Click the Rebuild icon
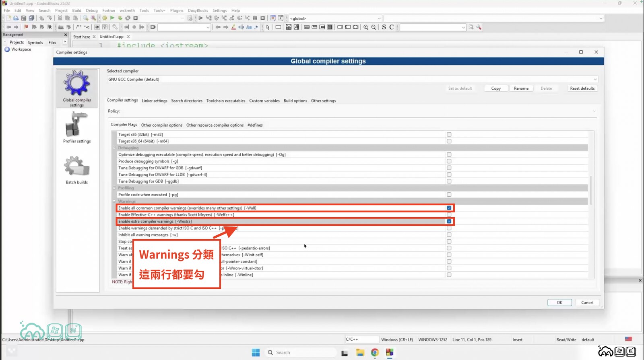Image resolution: width=644 pixels, height=360 pixels. coord(128,18)
